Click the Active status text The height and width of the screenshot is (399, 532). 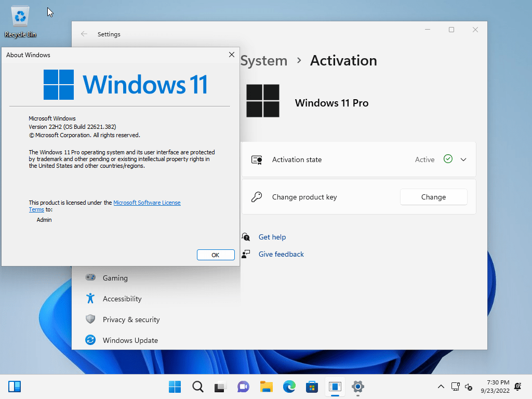[424, 159]
